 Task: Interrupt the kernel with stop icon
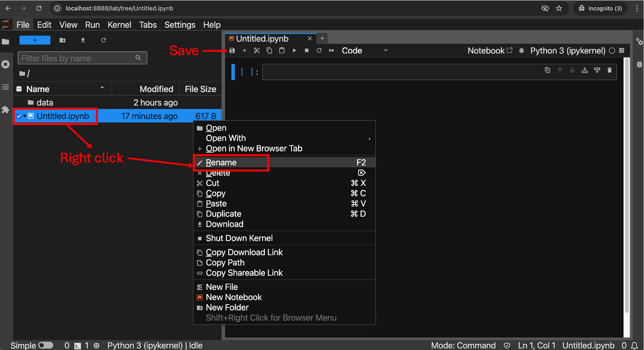click(x=306, y=51)
